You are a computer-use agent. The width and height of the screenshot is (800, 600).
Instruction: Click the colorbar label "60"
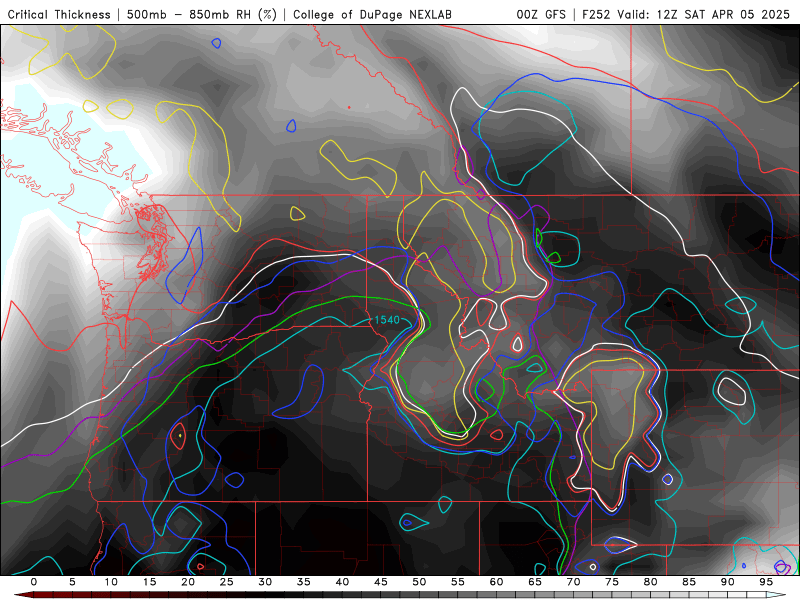coord(496,582)
